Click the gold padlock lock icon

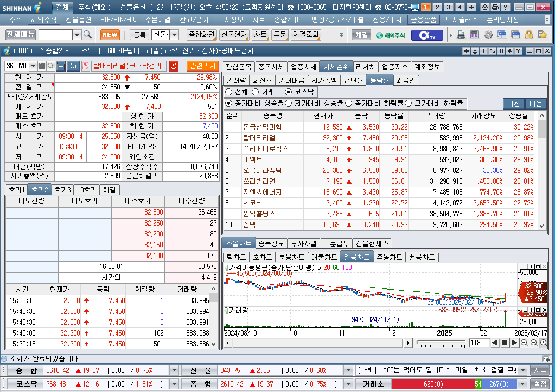[529, 35]
